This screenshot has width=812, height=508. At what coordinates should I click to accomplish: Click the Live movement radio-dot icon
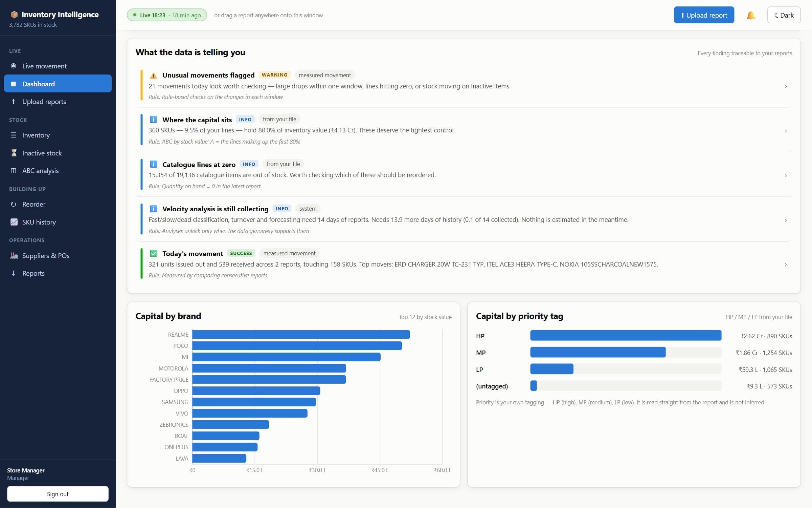pos(14,66)
